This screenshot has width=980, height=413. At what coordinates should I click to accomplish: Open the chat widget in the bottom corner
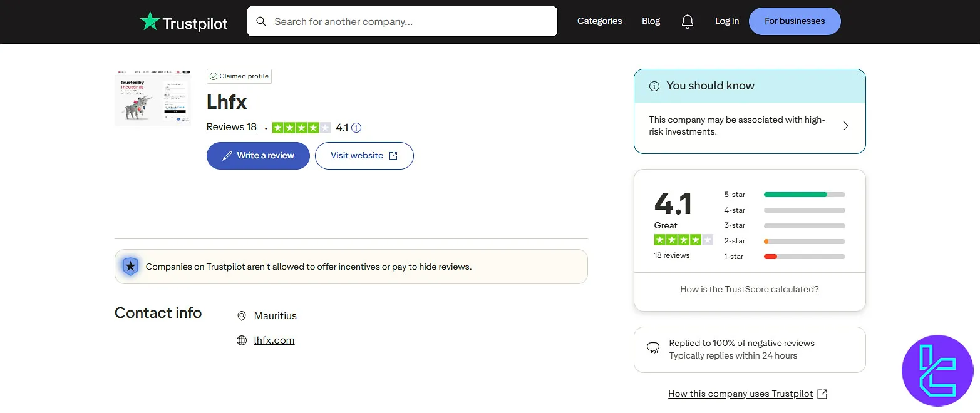point(937,370)
